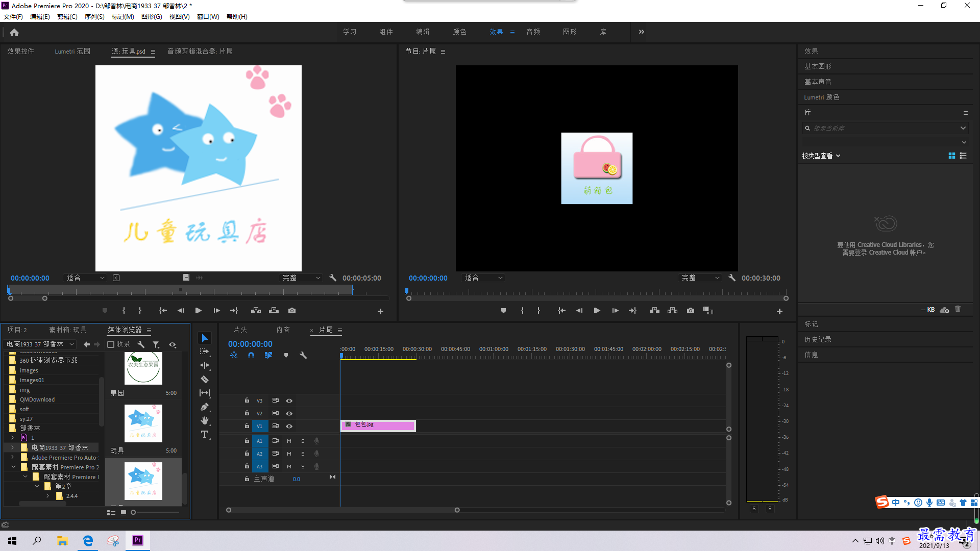The height and width of the screenshot is (551, 980).
Task: Add marker in timeline header
Action: pos(286,355)
